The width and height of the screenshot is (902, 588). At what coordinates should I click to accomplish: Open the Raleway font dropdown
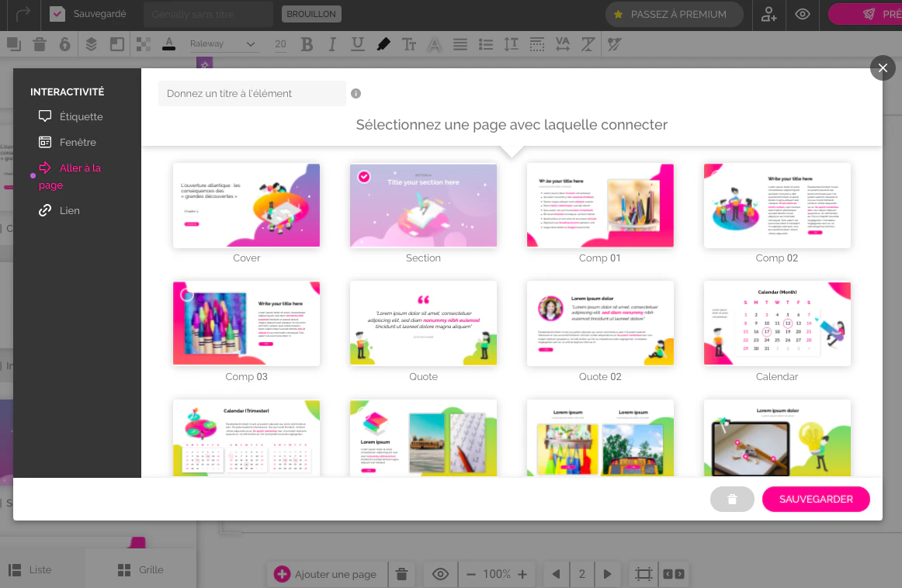pyautogui.click(x=223, y=44)
